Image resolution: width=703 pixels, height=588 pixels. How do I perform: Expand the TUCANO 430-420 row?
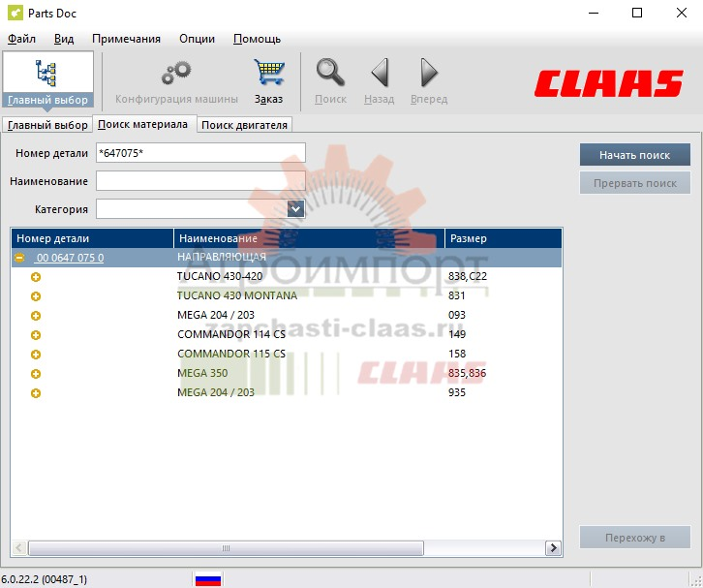click(36, 277)
